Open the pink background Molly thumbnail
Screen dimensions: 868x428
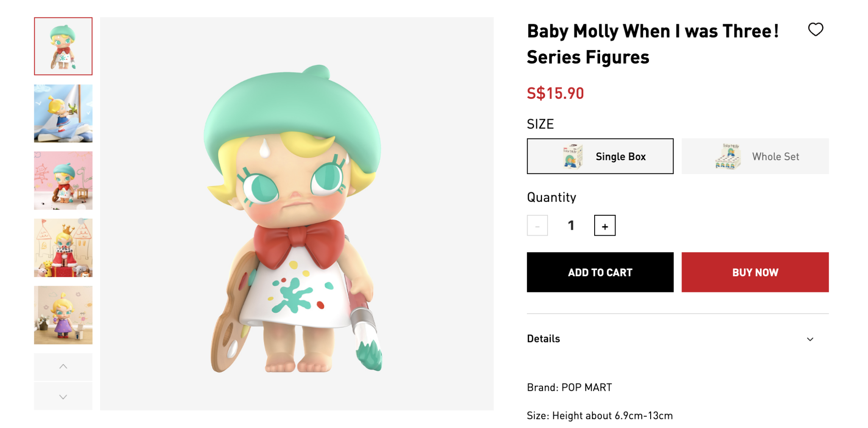[x=63, y=181]
